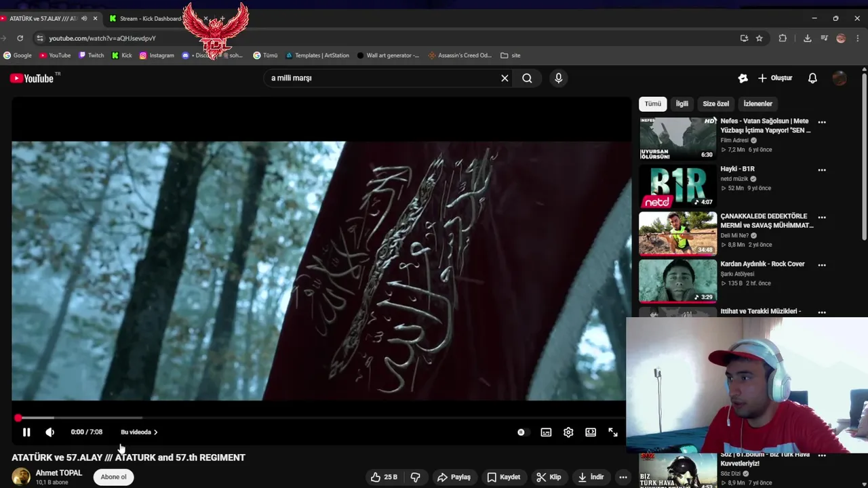Image resolution: width=868 pixels, height=488 pixels.
Task: Open the player settings gear
Action: pyautogui.click(x=568, y=432)
